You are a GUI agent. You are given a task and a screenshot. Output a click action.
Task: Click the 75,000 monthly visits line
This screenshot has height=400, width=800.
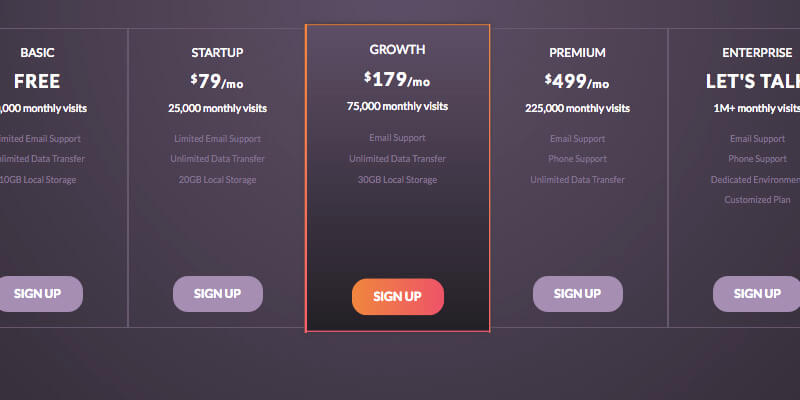click(397, 106)
